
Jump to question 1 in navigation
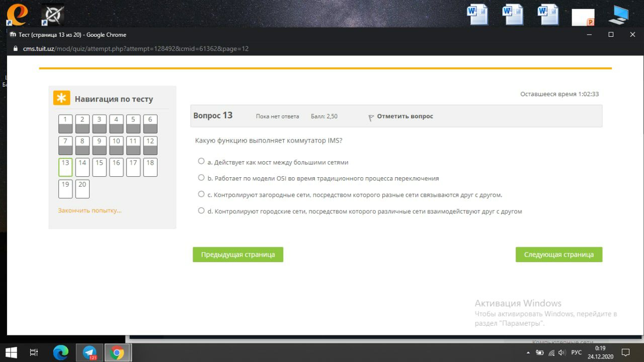65,124
